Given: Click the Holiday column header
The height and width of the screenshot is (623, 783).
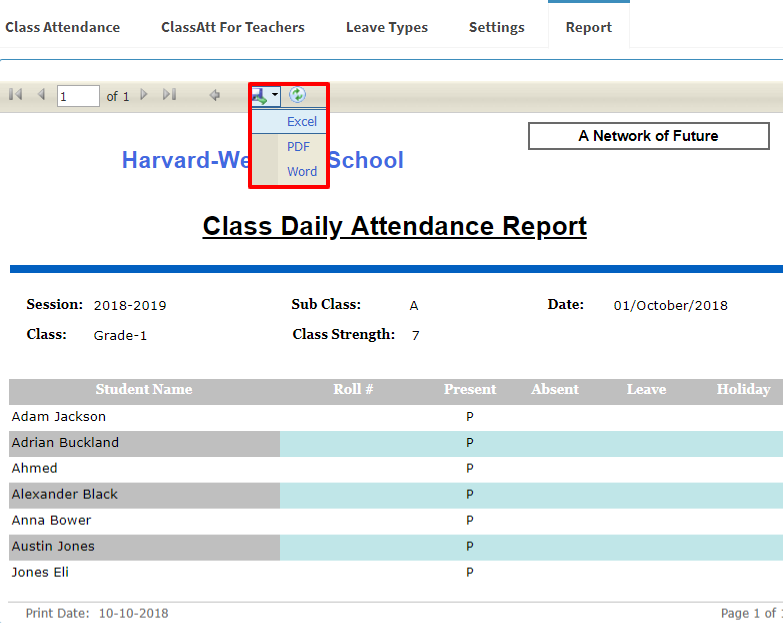Looking at the screenshot, I should pyautogui.click(x=744, y=389).
